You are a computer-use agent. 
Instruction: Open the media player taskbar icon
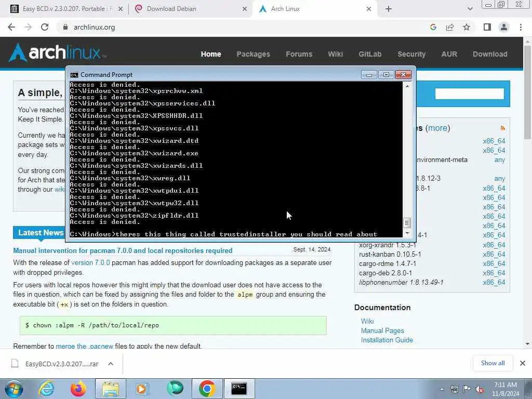tap(142, 389)
